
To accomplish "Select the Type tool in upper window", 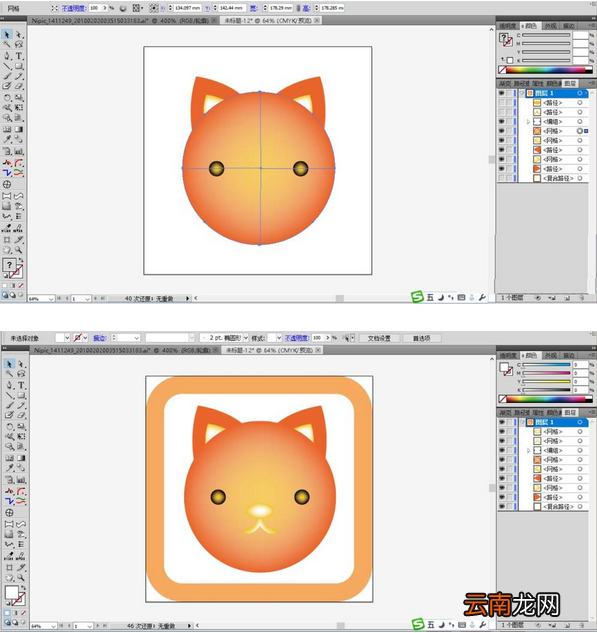I will click(19, 56).
